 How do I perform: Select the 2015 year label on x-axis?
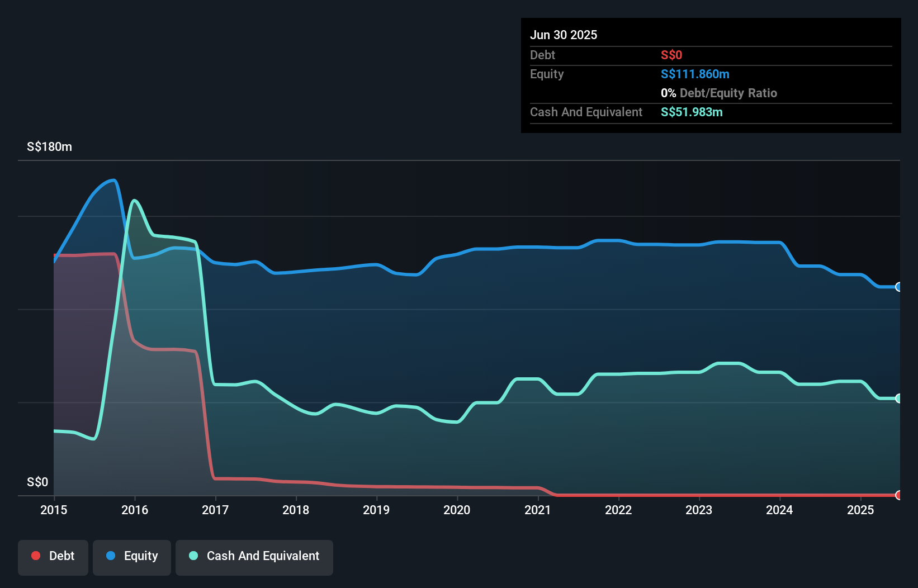tap(53, 510)
